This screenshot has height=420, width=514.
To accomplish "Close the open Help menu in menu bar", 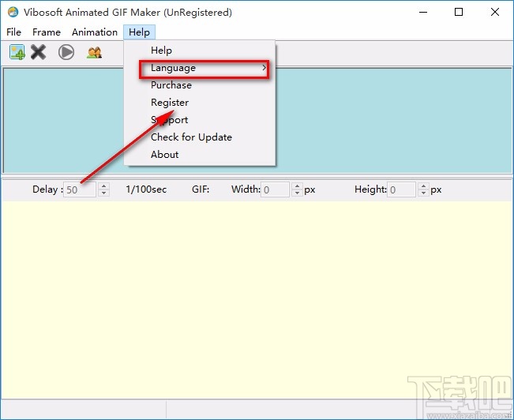I will pyautogui.click(x=139, y=32).
